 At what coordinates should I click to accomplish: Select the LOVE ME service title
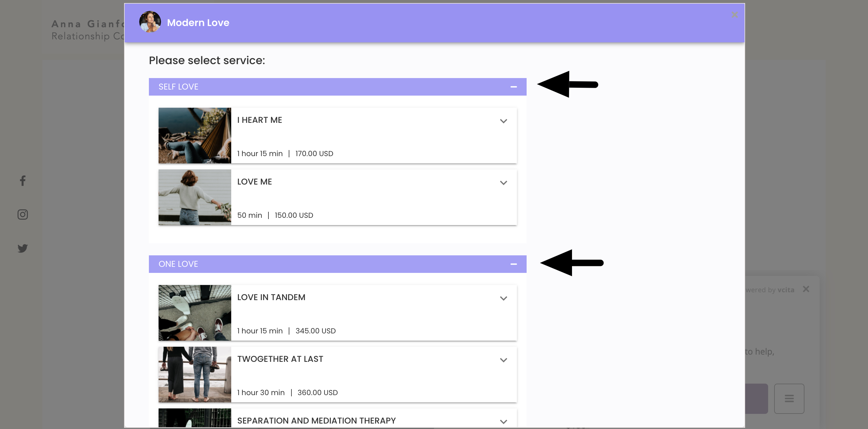pyautogui.click(x=255, y=182)
